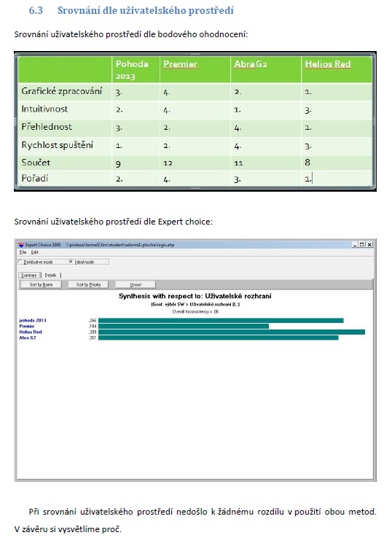This screenshot has height=554, width=392.
Task: Click the Rychlost spuštění cell under Helios Red
Action: tap(337, 146)
